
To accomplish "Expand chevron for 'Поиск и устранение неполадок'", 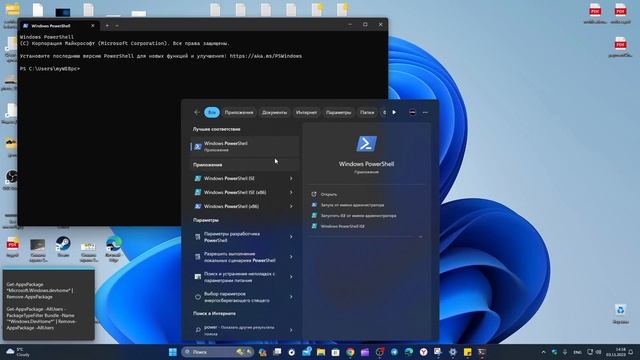I will (x=291, y=277).
